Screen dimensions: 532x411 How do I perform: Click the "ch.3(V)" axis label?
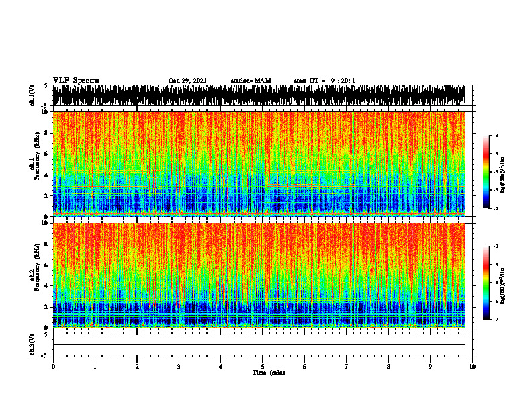pyautogui.click(x=32, y=345)
